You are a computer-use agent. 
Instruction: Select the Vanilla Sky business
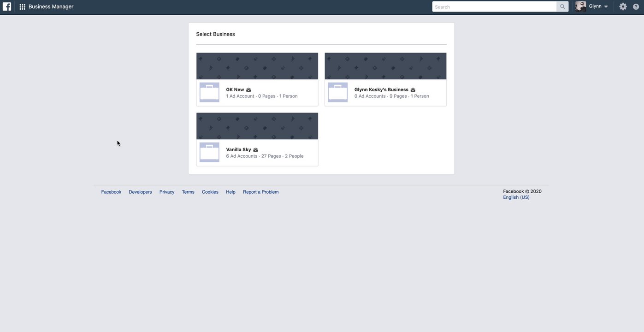point(257,139)
